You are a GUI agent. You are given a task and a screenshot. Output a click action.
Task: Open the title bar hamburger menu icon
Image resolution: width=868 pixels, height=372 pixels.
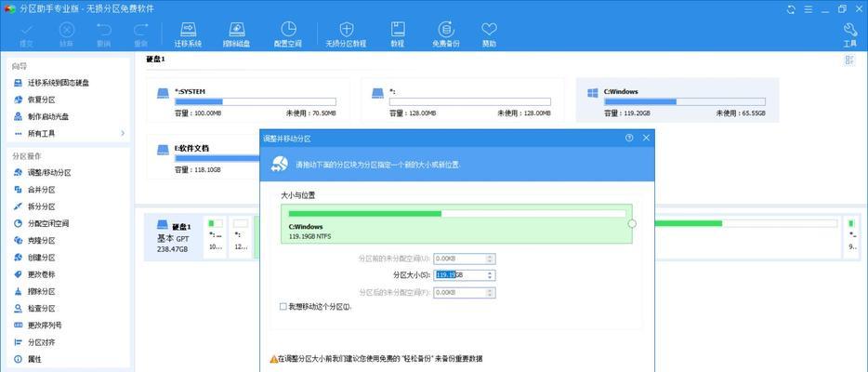pyautogui.click(x=807, y=9)
